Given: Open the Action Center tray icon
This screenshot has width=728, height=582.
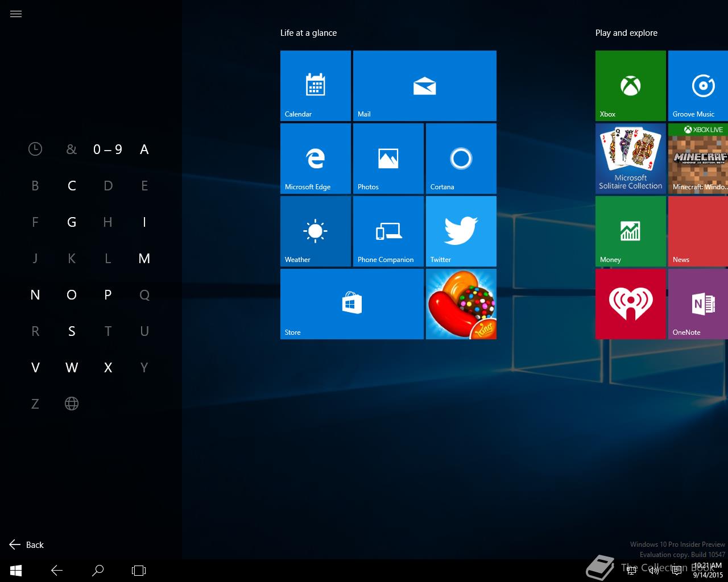Looking at the screenshot, I should pyautogui.click(x=677, y=571).
